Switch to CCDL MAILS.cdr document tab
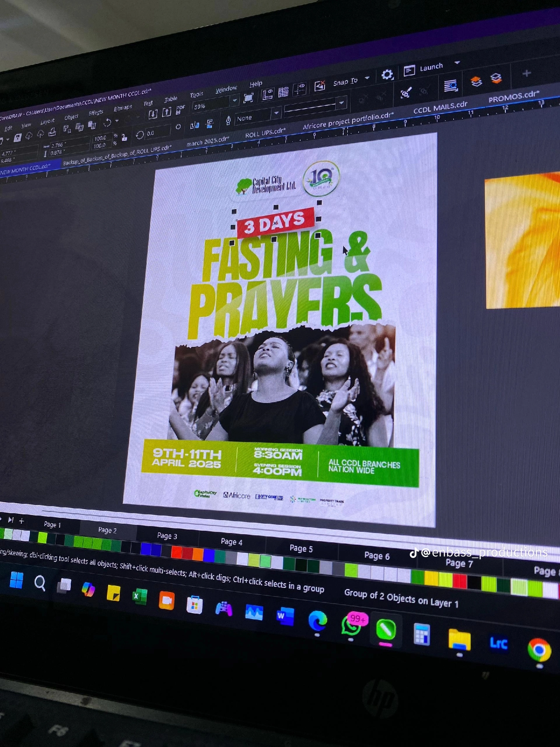Viewport: 560px width, 747px height. pos(440,107)
